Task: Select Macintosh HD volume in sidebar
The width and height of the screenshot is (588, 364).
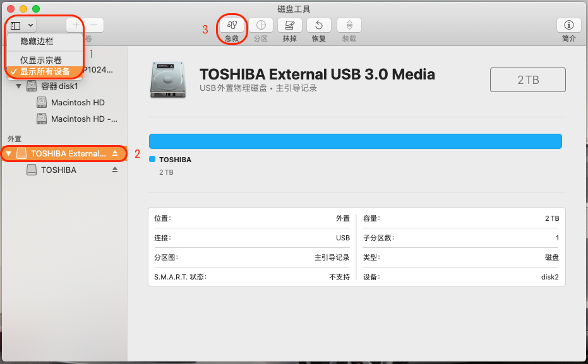Action: click(x=78, y=102)
